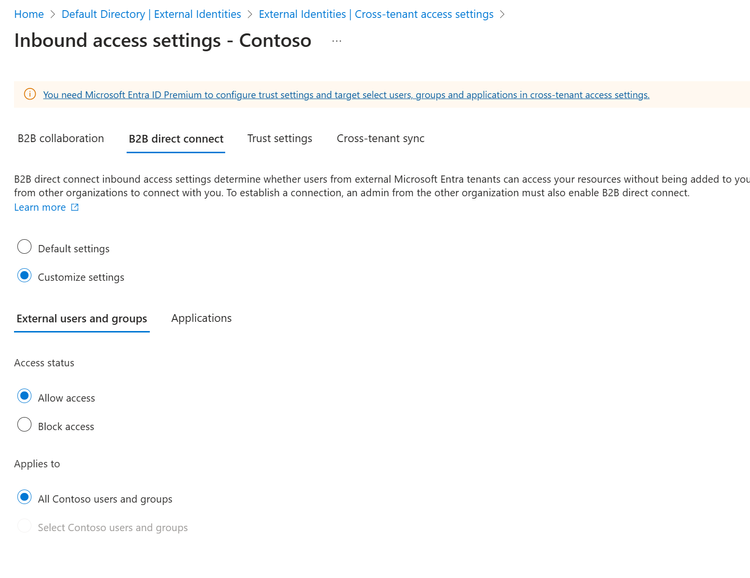The height and width of the screenshot is (578, 750).
Task: Choose the Customize settings radio option
Action: click(x=25, y=276)
